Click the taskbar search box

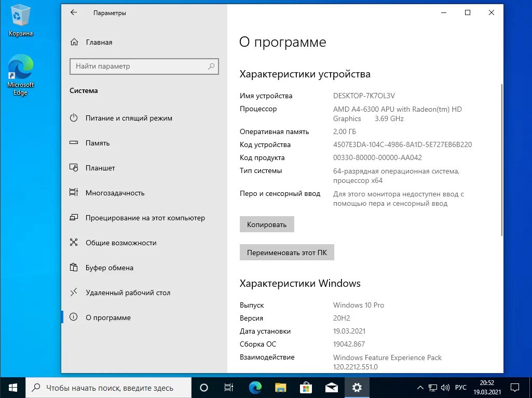[108, 388]
